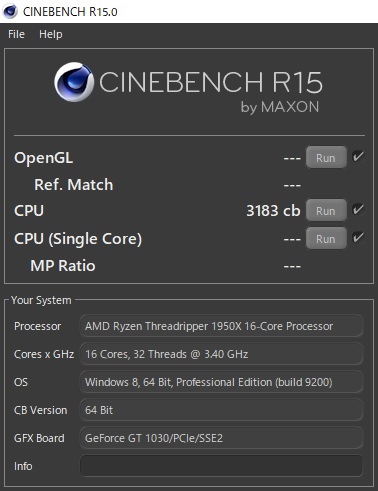This screenshot has width=378, height=491.
Task: Toggle the OpenGL test checkbox
Action: [x=358, y=156]
